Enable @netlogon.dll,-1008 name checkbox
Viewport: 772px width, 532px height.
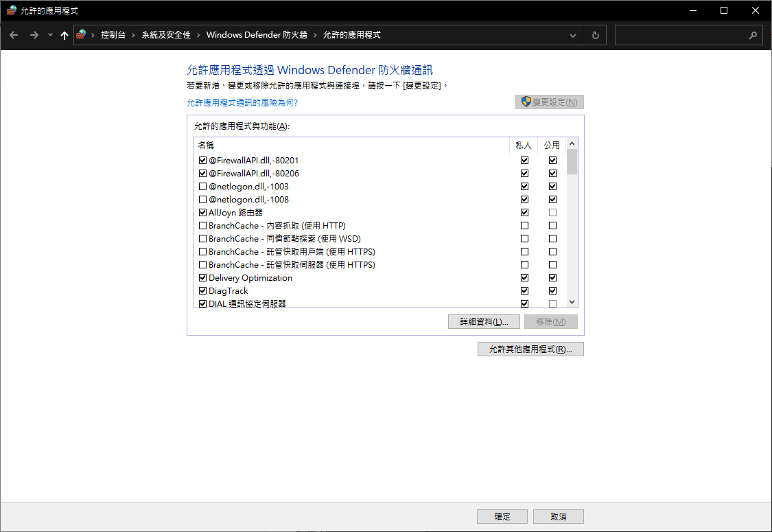click(203, 200)
